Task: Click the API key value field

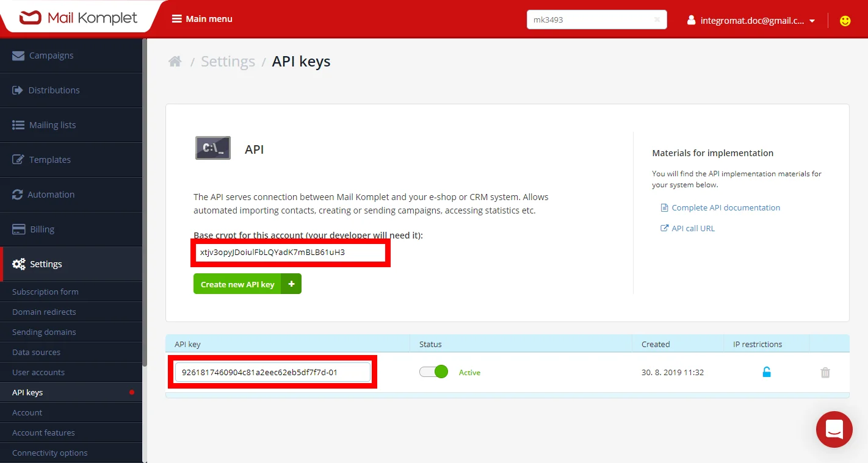Action: [x=273, y=372]
